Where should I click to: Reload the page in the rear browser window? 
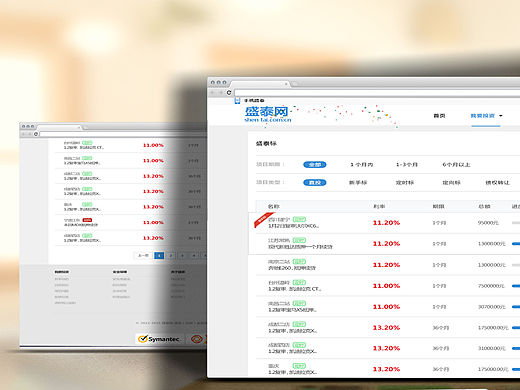tap(36, 134)
